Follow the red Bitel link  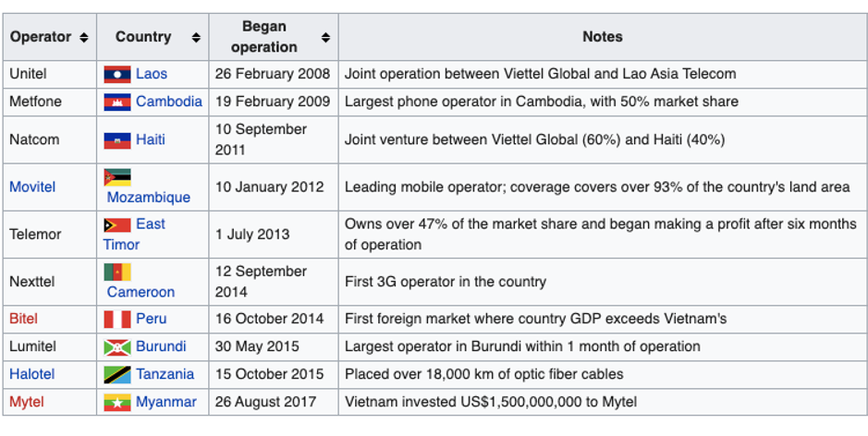click(24, 319)
